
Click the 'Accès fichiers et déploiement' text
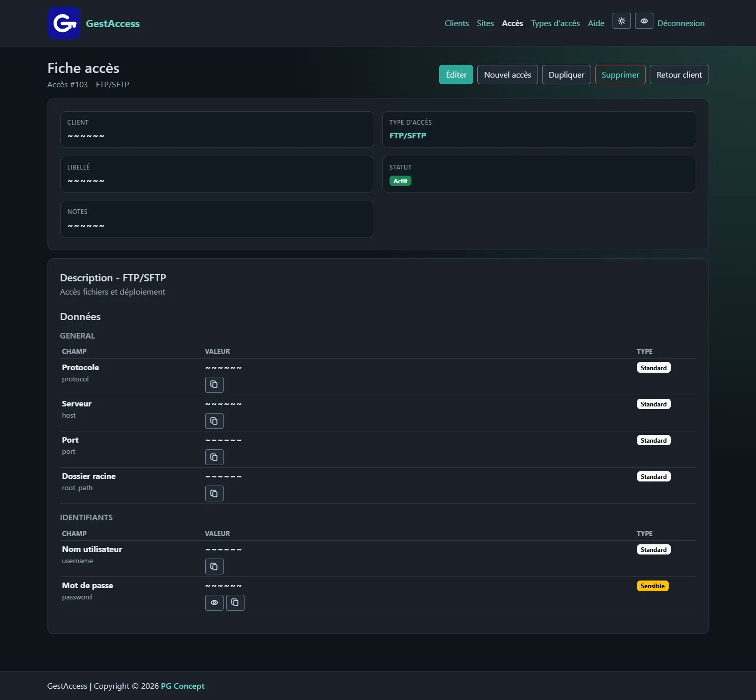(x=113, y=292)
